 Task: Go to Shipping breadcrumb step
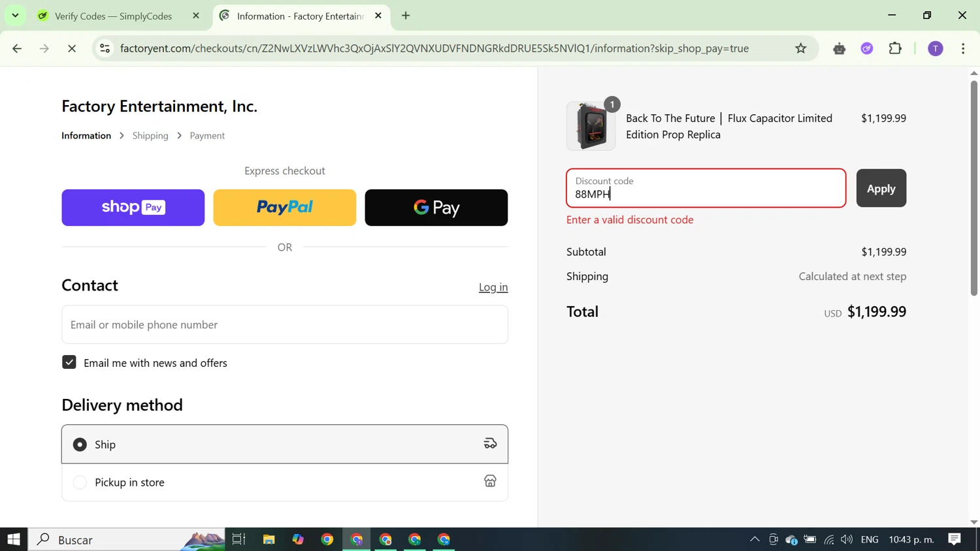click(150, 136)
